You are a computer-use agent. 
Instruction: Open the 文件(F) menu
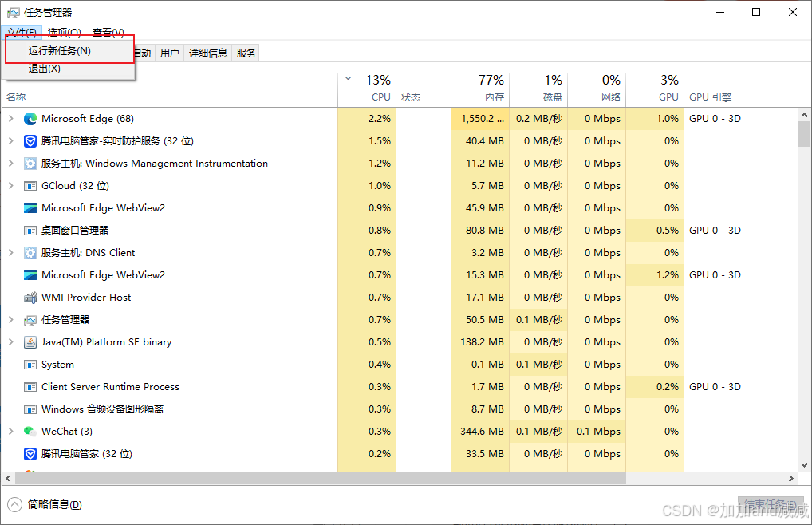click(x=22, y=32)
